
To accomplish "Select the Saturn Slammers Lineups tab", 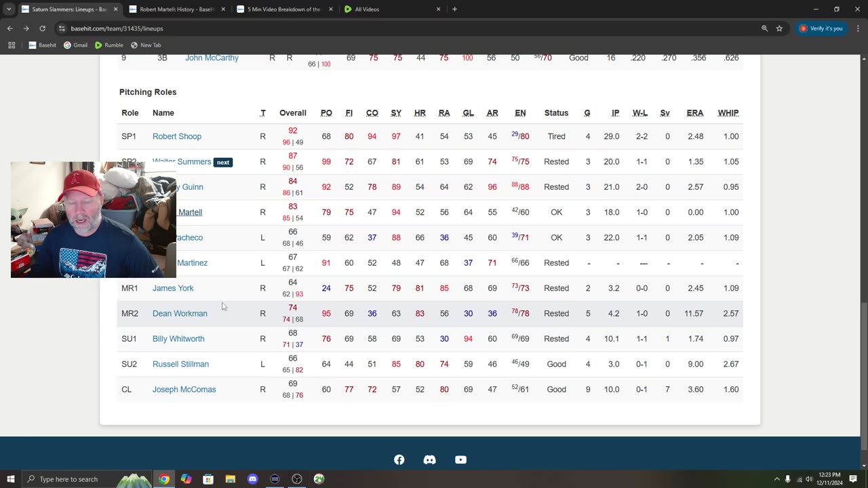I will 68,9.
